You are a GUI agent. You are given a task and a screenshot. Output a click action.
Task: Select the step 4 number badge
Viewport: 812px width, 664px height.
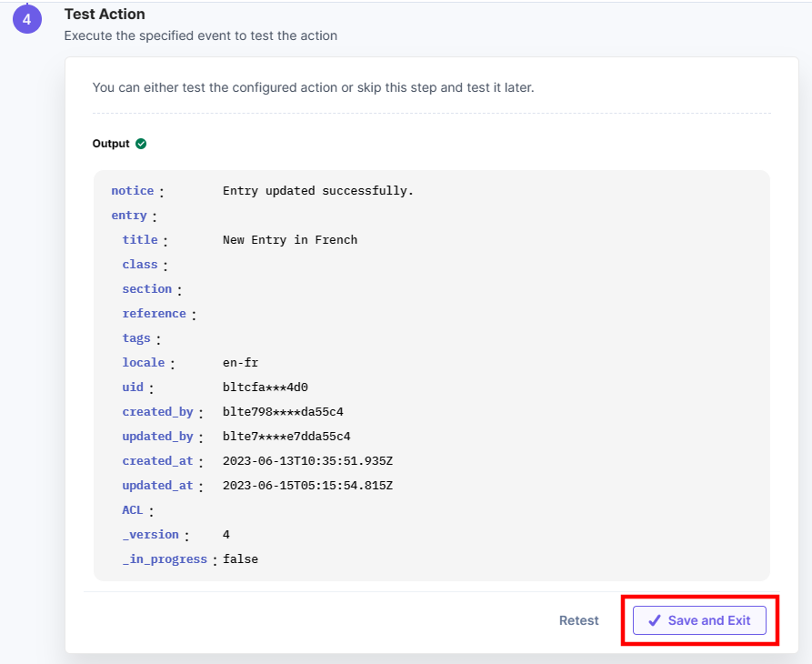coord(27,19)
